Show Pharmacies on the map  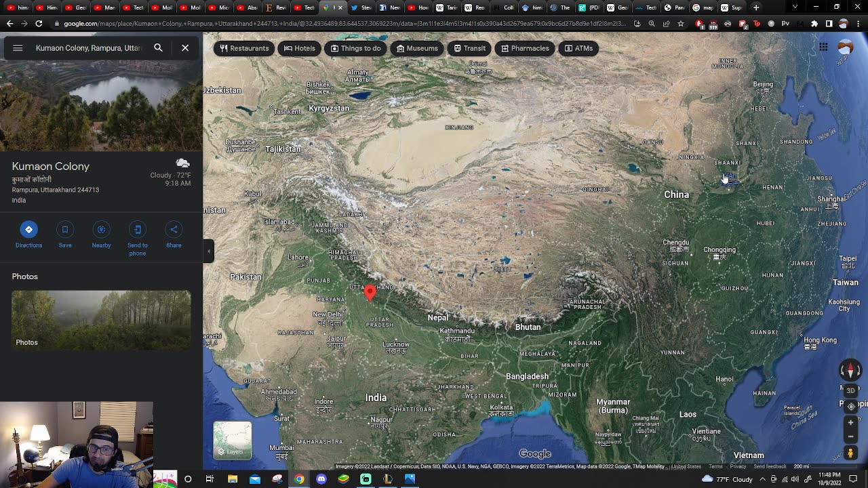click(x=525, y=48)
